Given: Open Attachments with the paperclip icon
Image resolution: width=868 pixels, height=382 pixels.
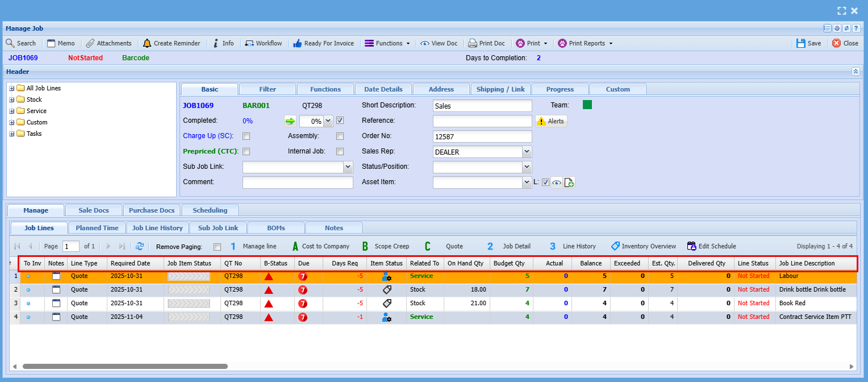Looking at the screenshot, I should [x=90, y=43].
